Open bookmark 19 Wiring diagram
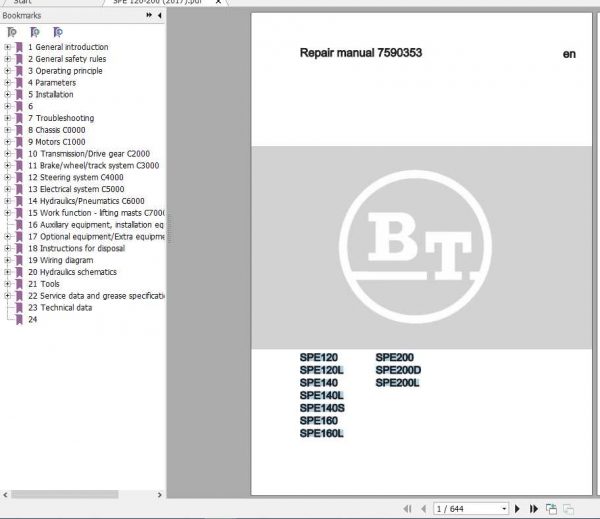This screenshot has width=600, height=519. (x=60, y=260)
